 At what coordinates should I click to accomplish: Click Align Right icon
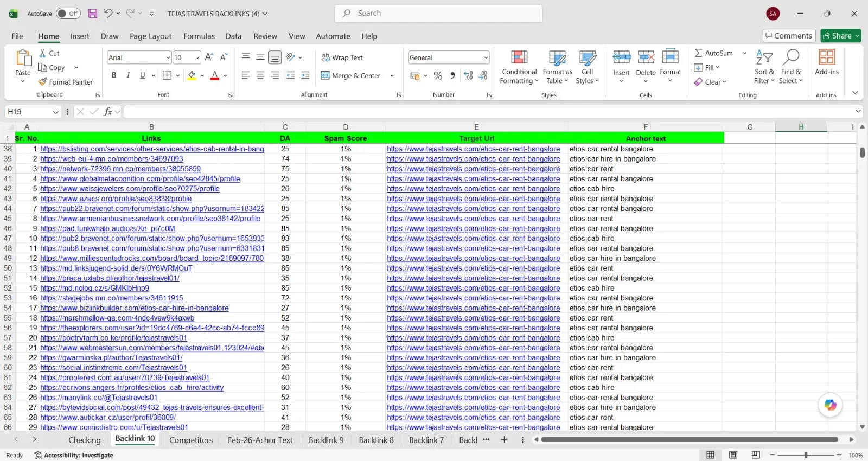click(275, 75)
